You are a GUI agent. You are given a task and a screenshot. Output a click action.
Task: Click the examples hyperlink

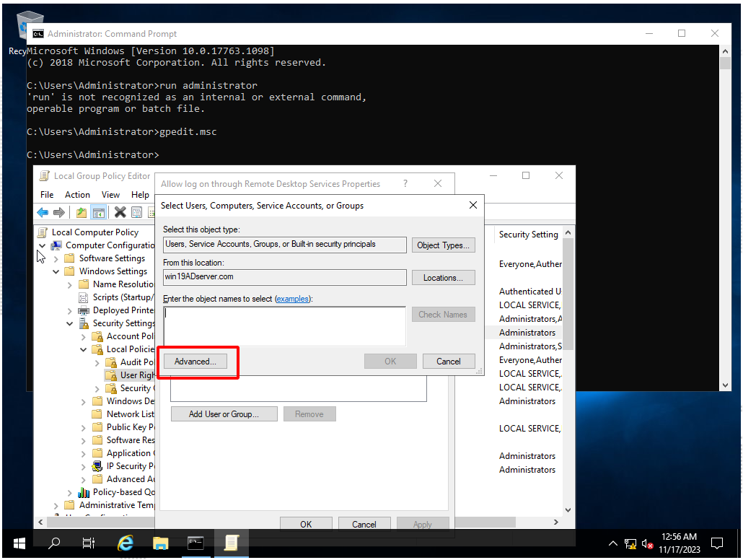tap(292, 299)
